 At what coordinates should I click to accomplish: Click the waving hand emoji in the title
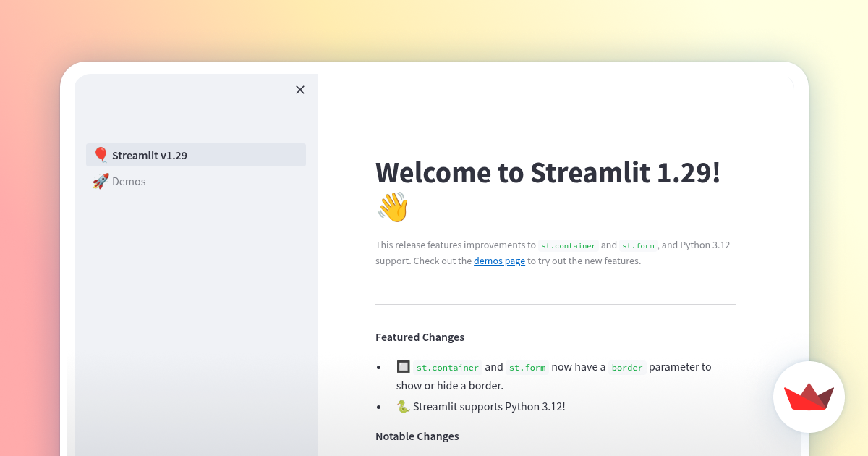tap(393, 207)
